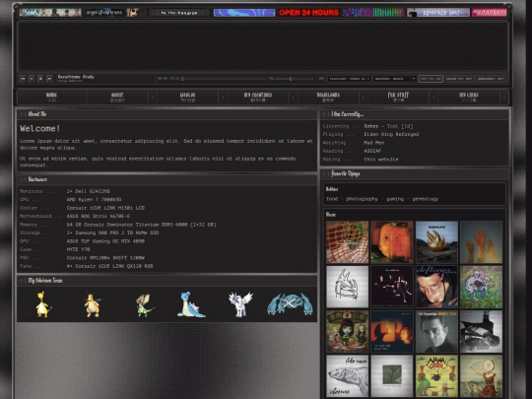This screenshot has width=532, height=399.
Task: Open the Essential Johnny Cash album cover
Action: point(436,331)
